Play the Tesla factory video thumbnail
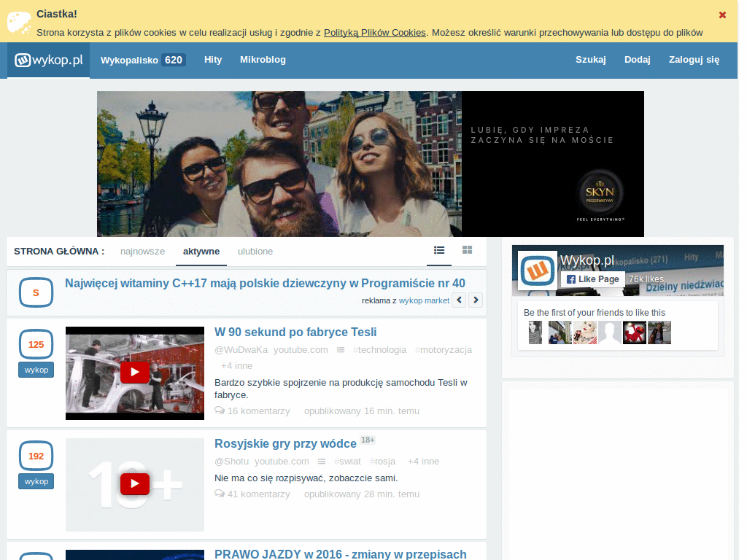 click(x=135, y=373)
